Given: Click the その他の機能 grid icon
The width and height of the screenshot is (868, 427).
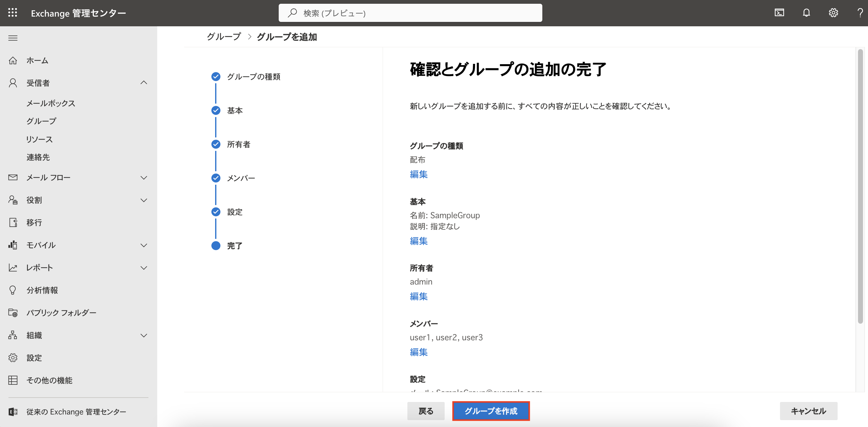Looking at the screenshot, I should click(x=13, y=380).
